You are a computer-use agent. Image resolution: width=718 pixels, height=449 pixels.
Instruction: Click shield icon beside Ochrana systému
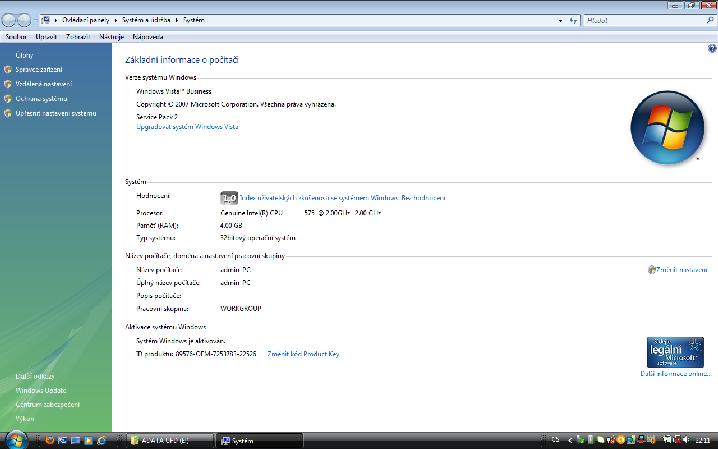coord(8,99)
